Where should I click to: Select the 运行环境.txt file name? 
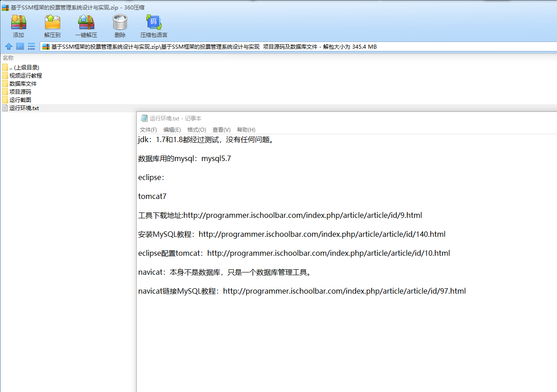pyautogui.click(x=24, y=108)
